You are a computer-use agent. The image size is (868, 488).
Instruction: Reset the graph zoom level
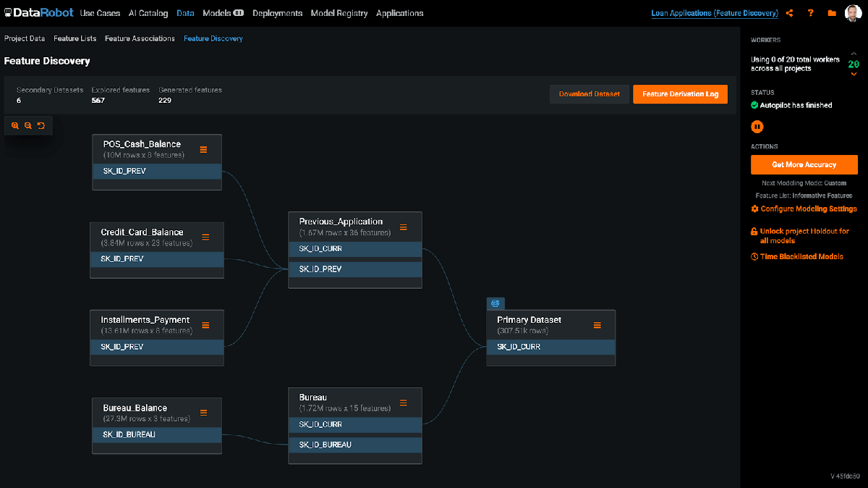[x=41, y=126]
